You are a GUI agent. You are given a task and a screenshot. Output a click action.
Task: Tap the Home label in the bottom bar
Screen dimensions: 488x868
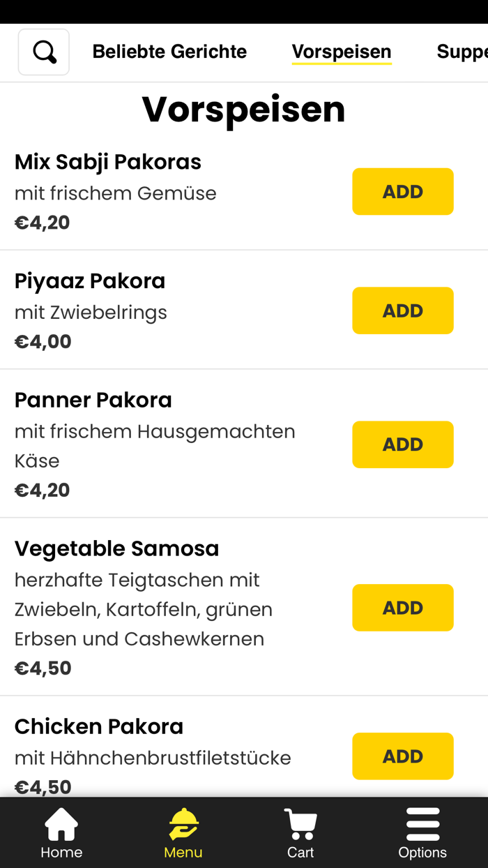(61, 852)
